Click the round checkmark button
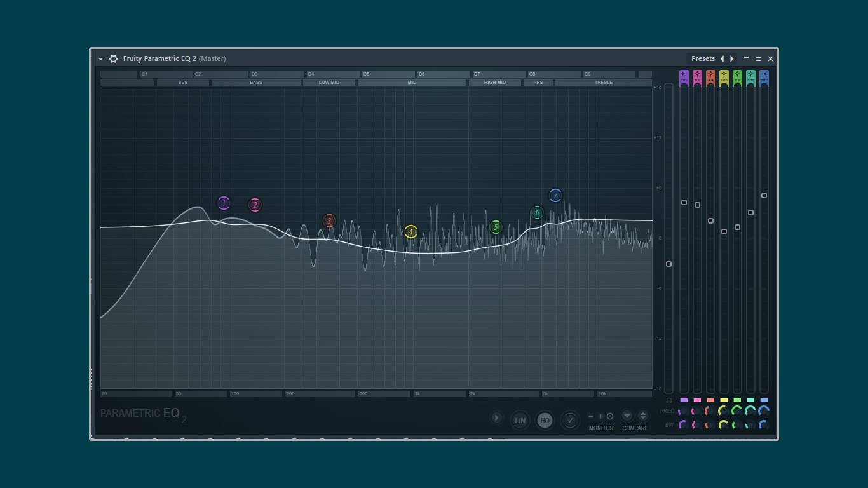This screenshot has height=488, width=868. click(x=570, y=421)
